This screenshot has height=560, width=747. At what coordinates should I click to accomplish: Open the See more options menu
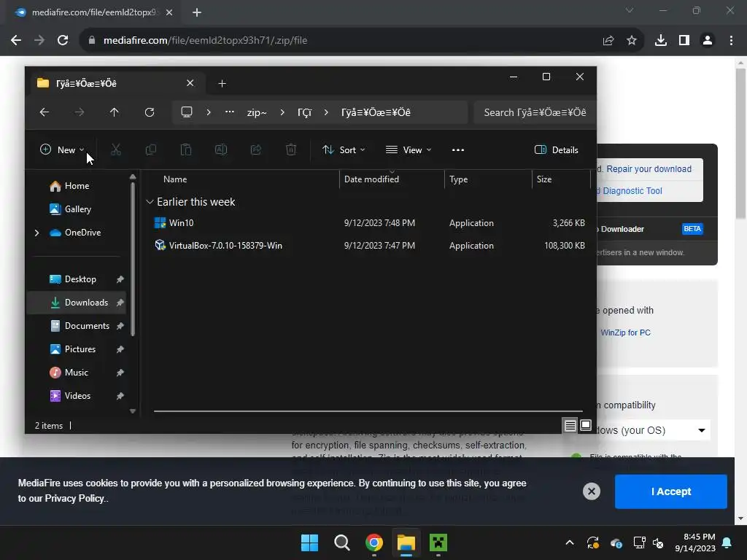458,150
